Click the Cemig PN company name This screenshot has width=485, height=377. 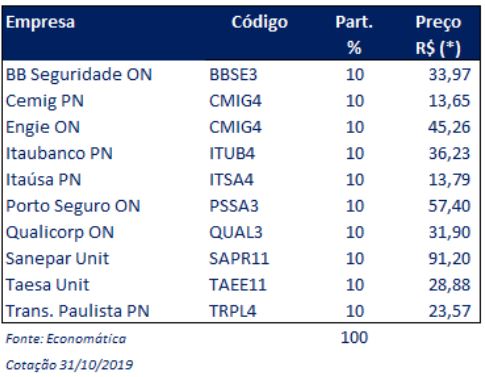tap(45, 101)
